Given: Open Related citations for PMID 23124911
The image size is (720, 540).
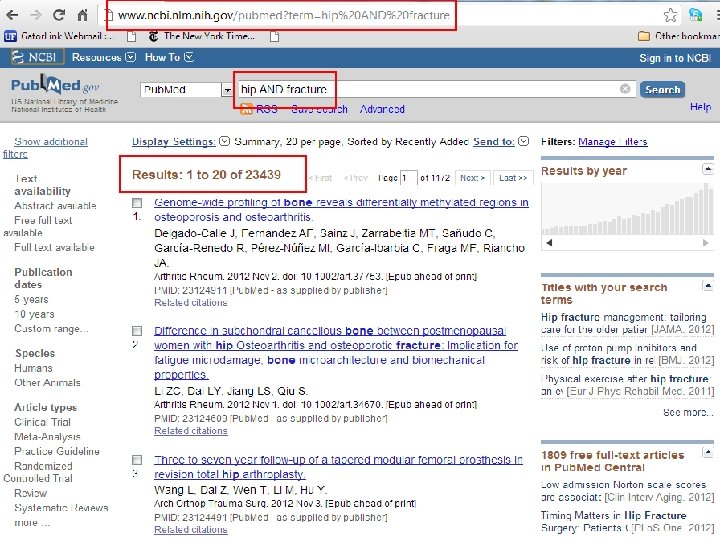Looking at the screenshot, I should (x=191, y=303).
